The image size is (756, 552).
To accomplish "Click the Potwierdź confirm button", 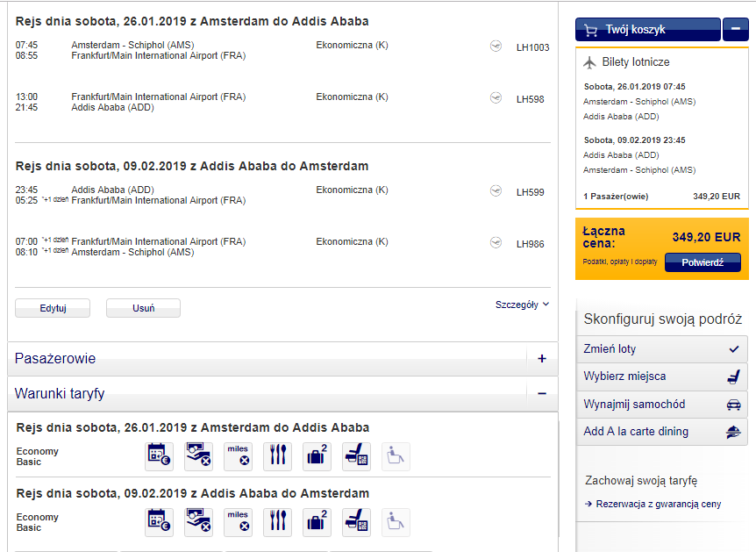I will tap(703, 262).
